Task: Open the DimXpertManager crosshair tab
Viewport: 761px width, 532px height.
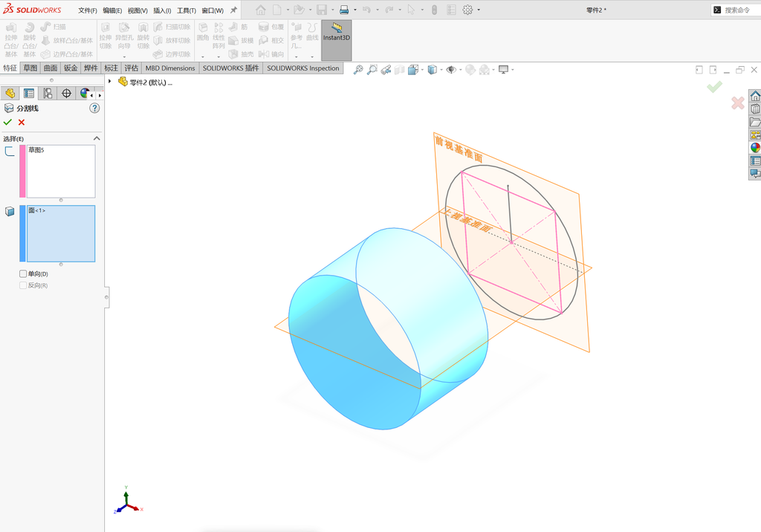Action: [66, 93]
